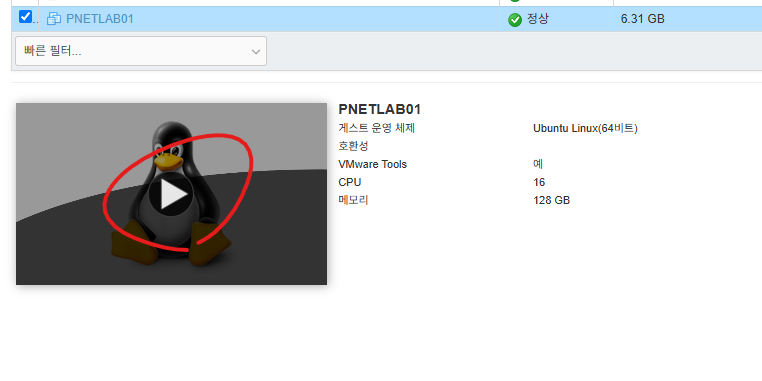The height and width of the screenshot is (381, 762).
Task: Click the PNETLAB01 console thumbnail preview
Action: pyautogui.click(x=171, y=194)
